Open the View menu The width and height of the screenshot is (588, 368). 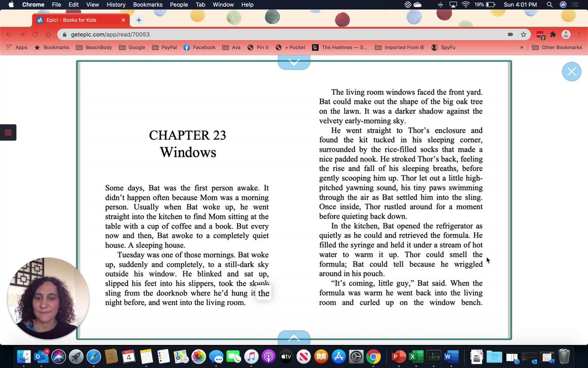pos(92,5)
